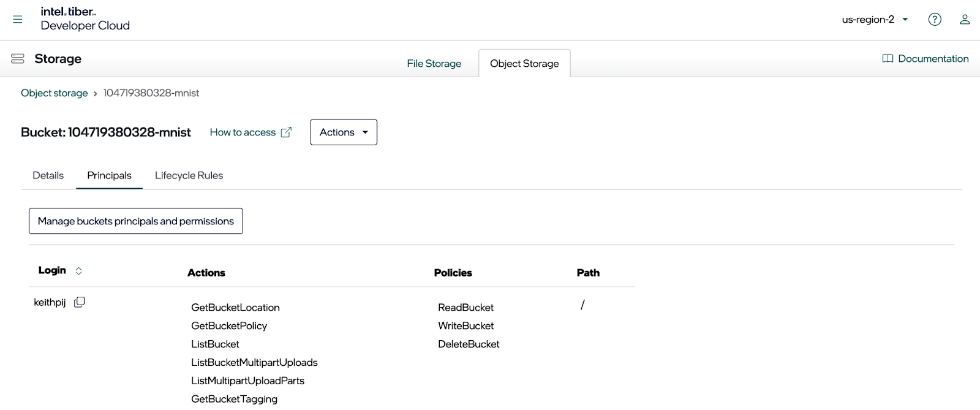Select the Principals tab
This screenshot has height=410, width=980.
pos(109,175)
